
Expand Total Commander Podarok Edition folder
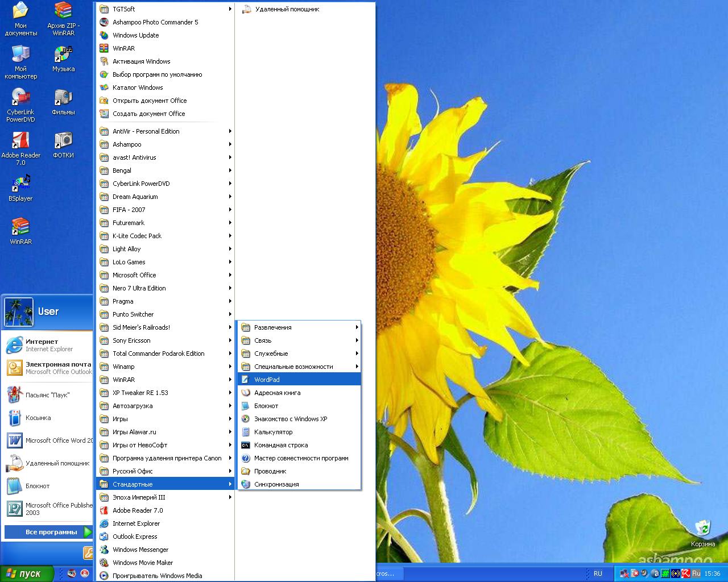[x=166, y=354]
